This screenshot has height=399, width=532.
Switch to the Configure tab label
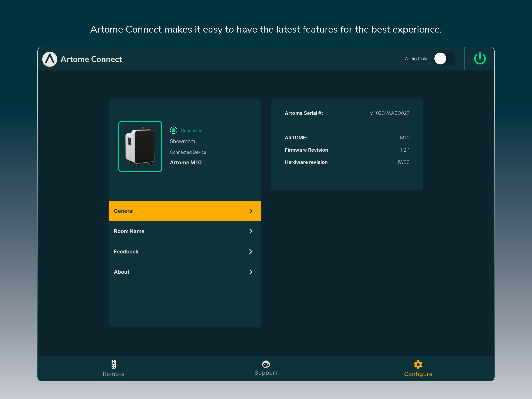(418, 374)
